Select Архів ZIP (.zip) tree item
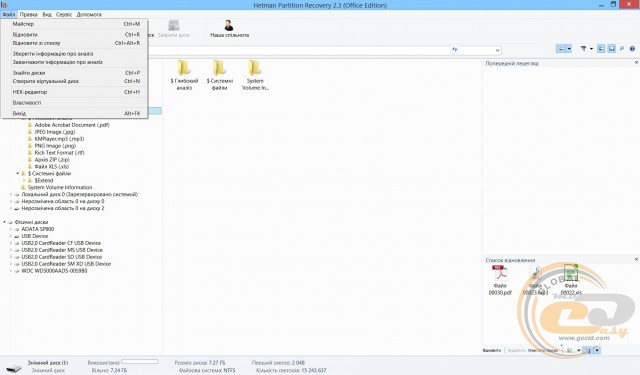Viewport: 640px width, 375px height. click(52, 160)
